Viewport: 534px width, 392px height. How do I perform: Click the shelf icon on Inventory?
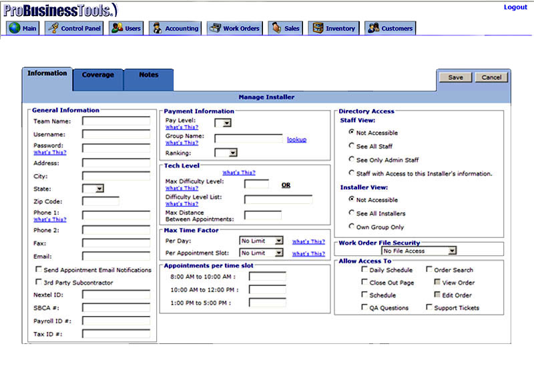pyautogui.click(x=318, y=28)
